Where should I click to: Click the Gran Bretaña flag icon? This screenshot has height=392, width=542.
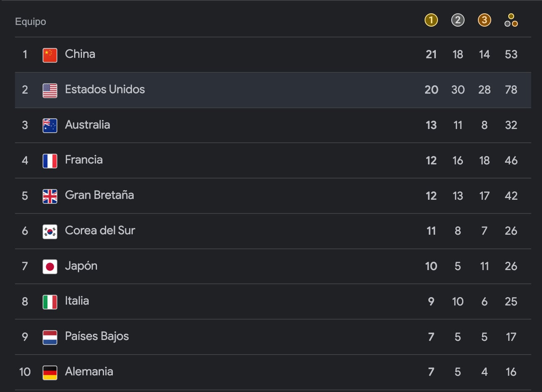pos(50,196)
